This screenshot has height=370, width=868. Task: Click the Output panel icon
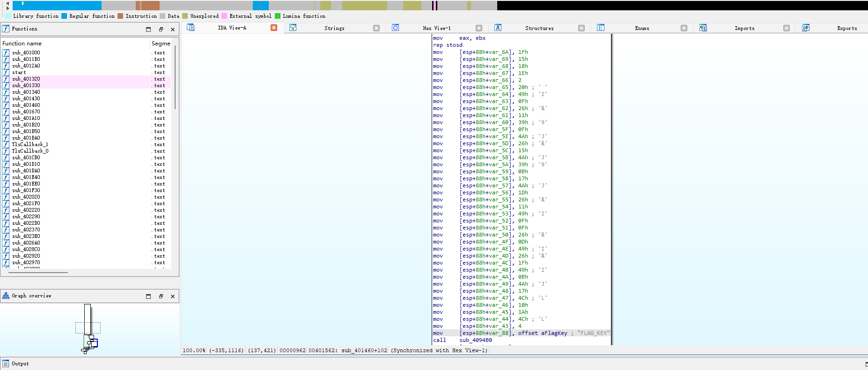pos(6,363)
